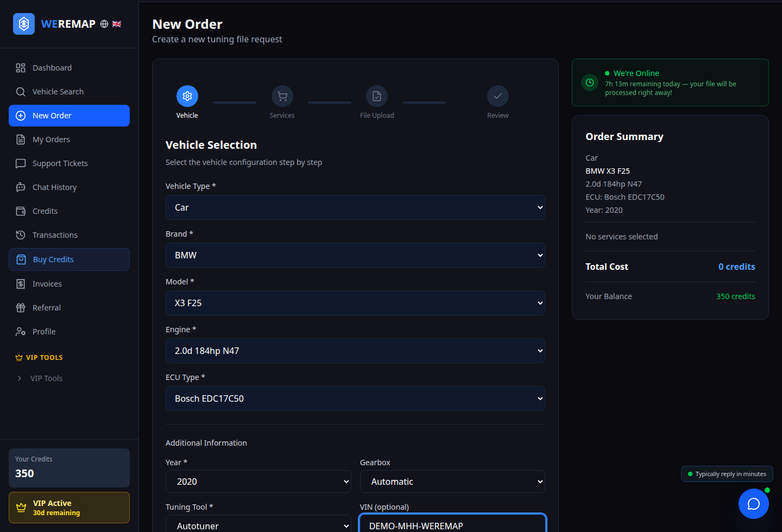
Task: Click the 350 credits balance value
Action: tap(736, 296)
